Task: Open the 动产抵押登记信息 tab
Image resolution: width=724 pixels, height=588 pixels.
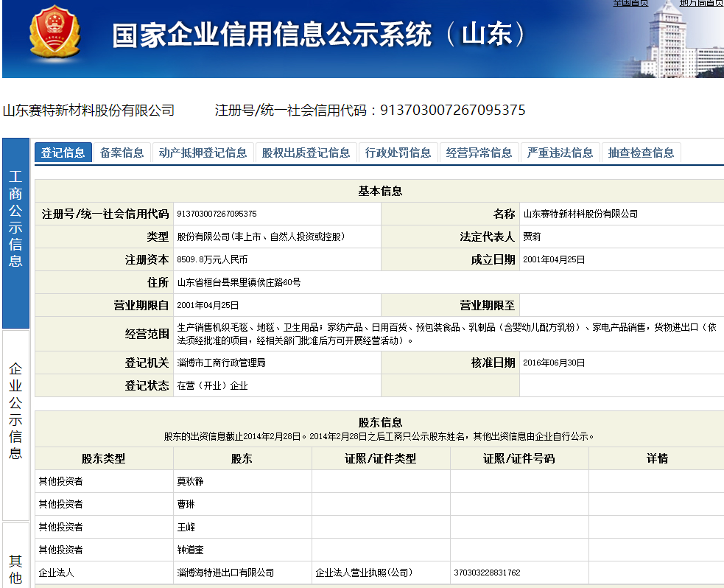Action: 203,153
